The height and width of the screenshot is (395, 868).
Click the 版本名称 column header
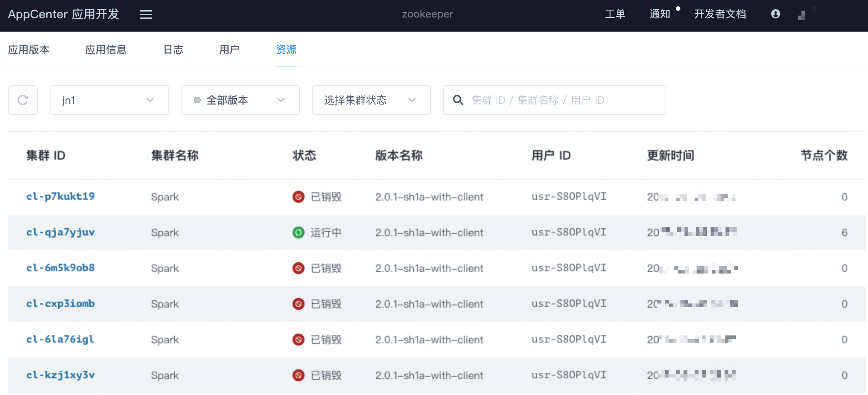tap(399, 155)
